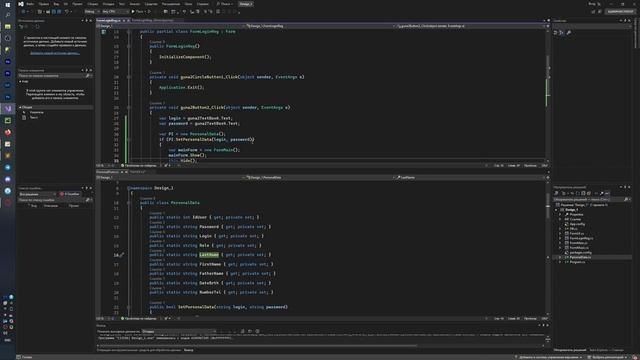The height and width of the screenshot is (360, 640).
Task: Collapse the guna2CircleButton1_Click method block
Action: (x=129, y=77)
